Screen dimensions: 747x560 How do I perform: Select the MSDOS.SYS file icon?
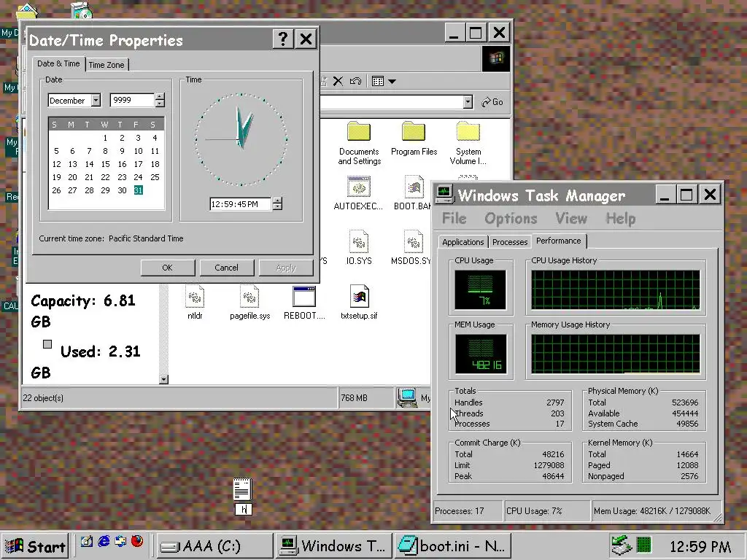pos(411,248)
